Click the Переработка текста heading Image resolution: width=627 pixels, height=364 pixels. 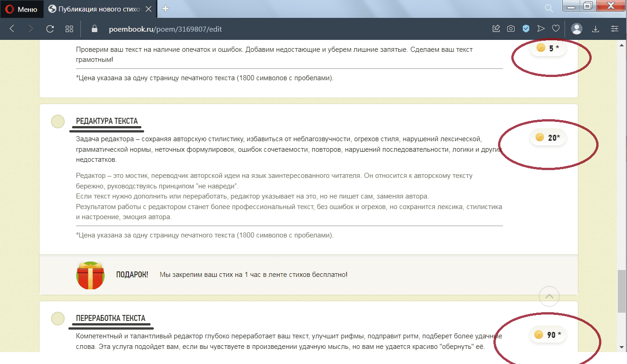(110, 318)
